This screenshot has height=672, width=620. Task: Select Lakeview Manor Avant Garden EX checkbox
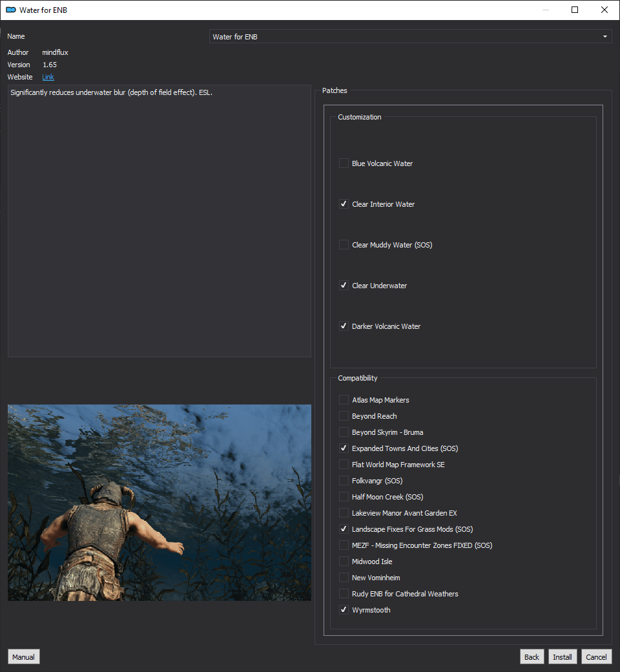pyautogui.click(x=344, y=513)
